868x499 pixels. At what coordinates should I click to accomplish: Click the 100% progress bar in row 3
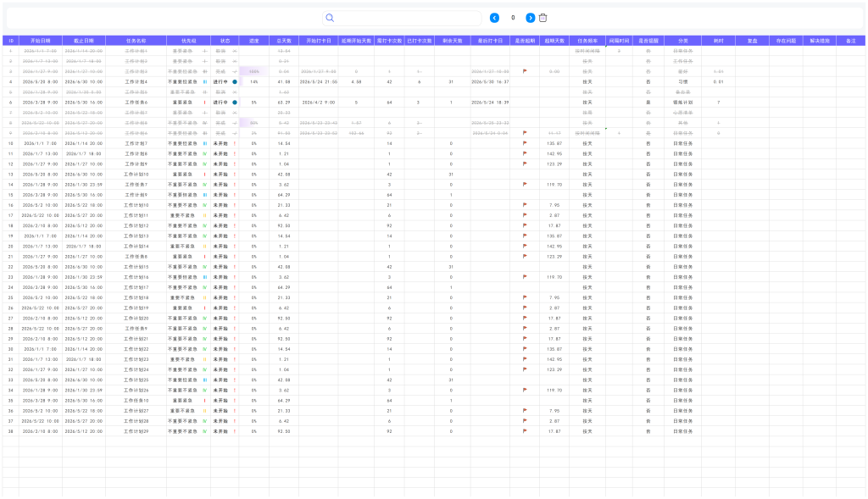(254, 71)
